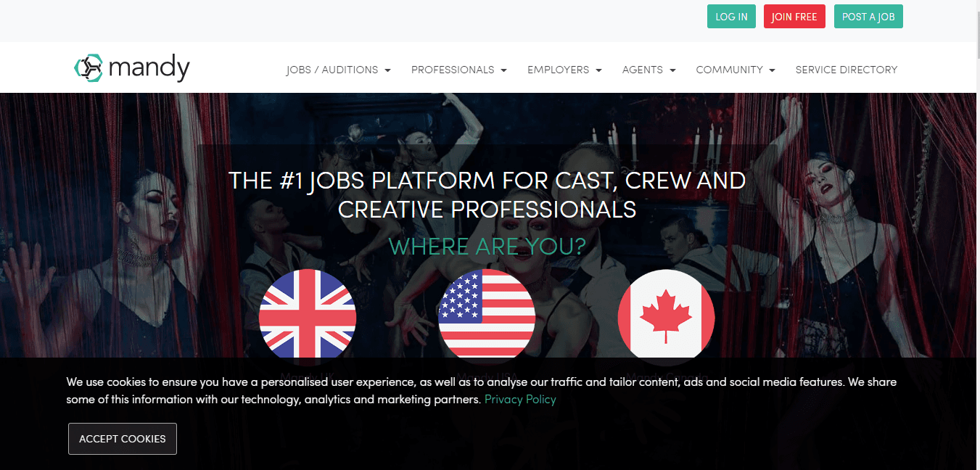
Task: Click the WHERE ARE YOU? heading
Action: point(487,247)
